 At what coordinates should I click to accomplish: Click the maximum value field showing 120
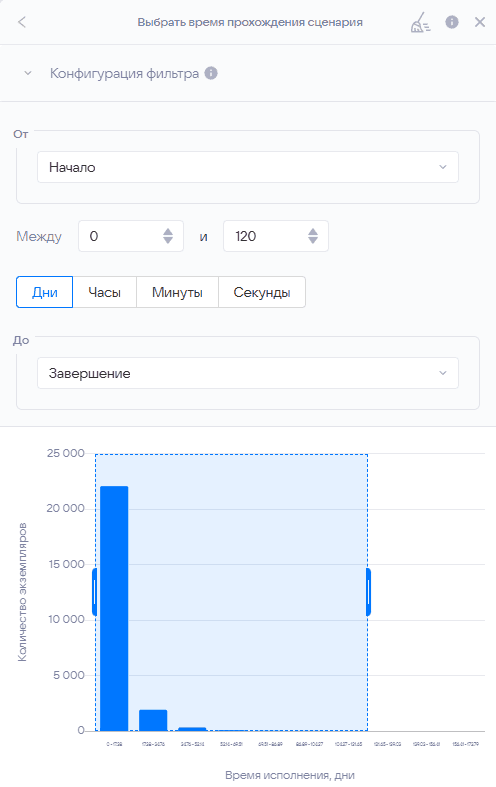(x=276, y=236)
